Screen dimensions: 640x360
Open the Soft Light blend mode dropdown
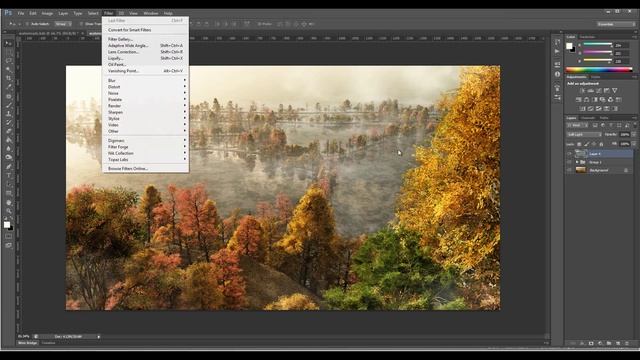point(584,134)
